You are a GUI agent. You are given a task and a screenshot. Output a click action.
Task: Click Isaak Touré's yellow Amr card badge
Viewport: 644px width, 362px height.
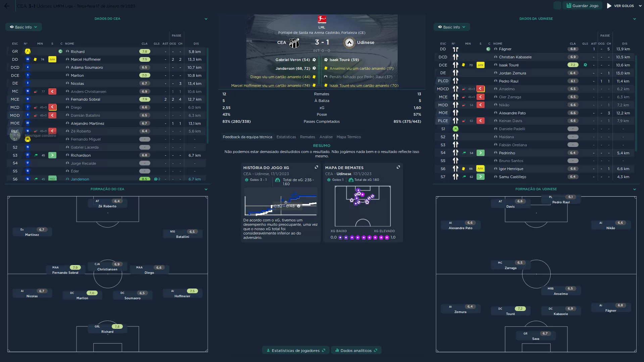pyautogui.click(x=481, y=65)
